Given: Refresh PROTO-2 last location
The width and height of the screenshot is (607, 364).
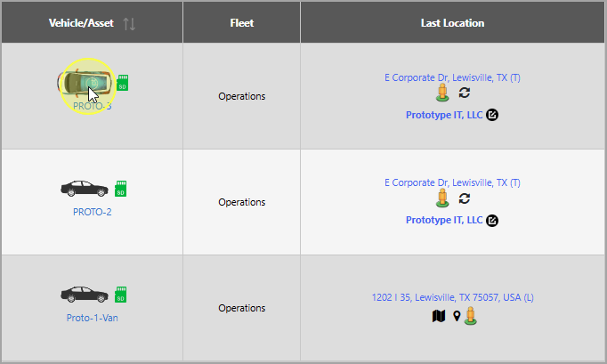Looking at the screenshot, I should click(x=465, y=198).
